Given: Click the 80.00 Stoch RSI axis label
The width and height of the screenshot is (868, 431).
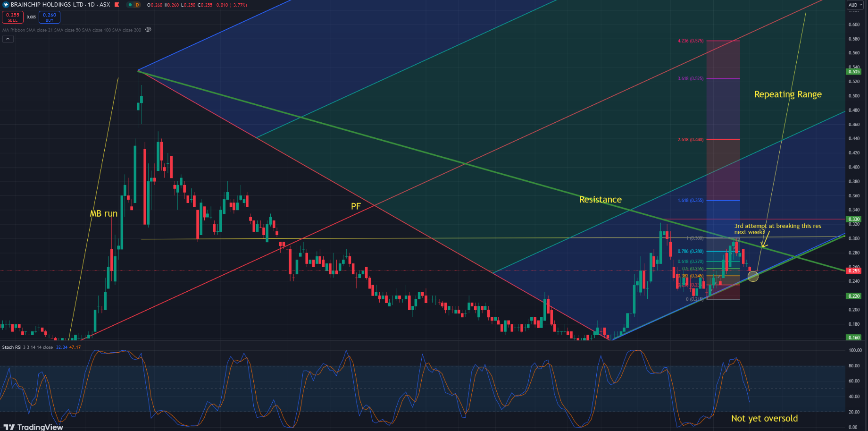Looking at the screenshot, I should point(854,366).
